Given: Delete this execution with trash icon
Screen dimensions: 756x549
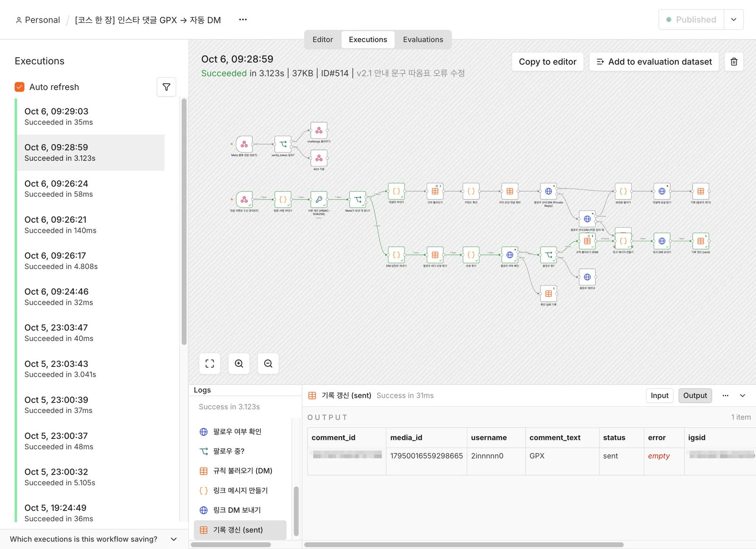Looking at the screenshot, I should tap(734, 62).
